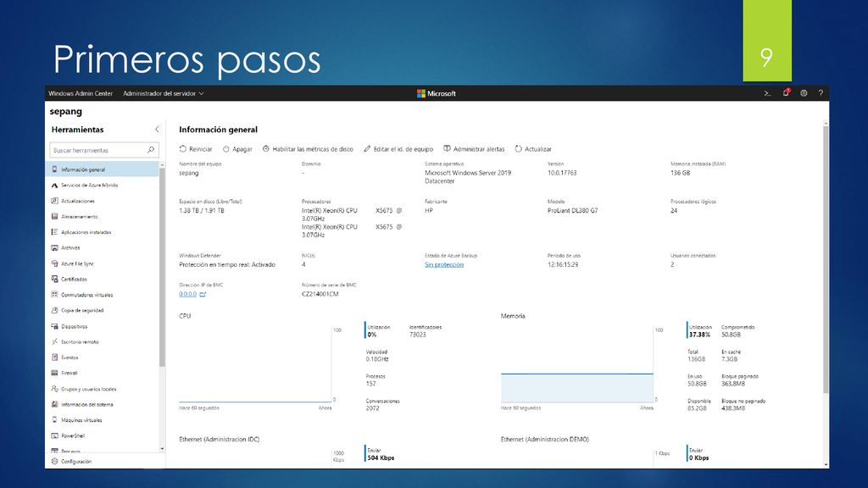Click the Eventos tool icon
This screenshot has height=488, width=868.
(54, 358)
